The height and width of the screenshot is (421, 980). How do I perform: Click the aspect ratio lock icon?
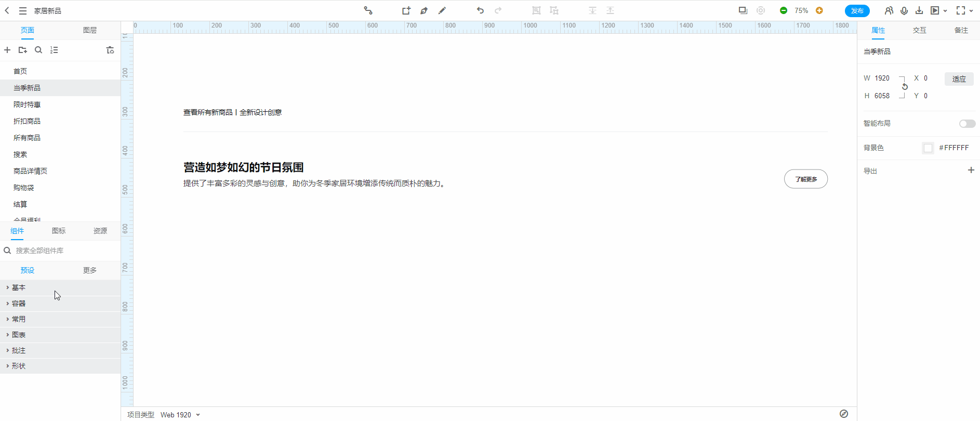[905, 87]
